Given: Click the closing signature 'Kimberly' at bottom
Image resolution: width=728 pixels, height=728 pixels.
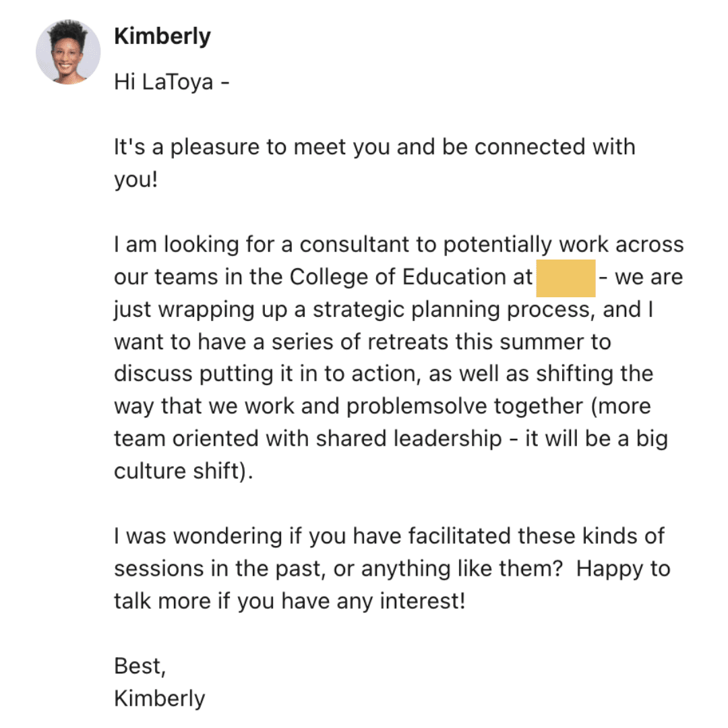Looking at the screenshot, I should tap(159, 699).
